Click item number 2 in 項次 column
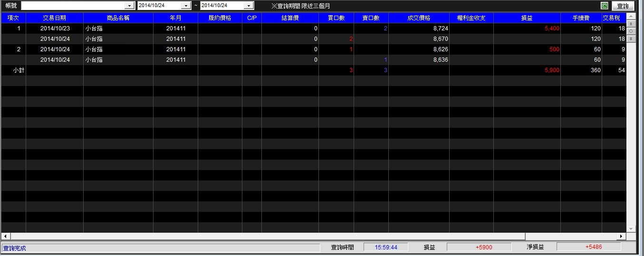 coord(19,49)
